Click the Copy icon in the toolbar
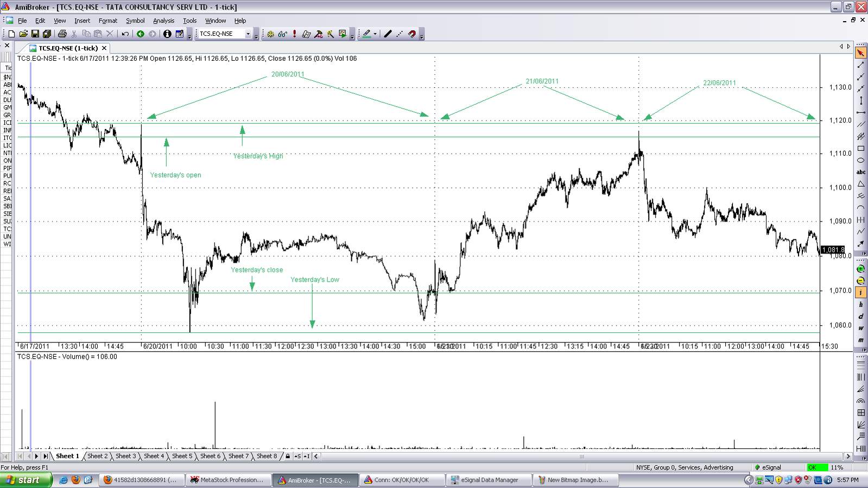868x488 pixels. 86,34
